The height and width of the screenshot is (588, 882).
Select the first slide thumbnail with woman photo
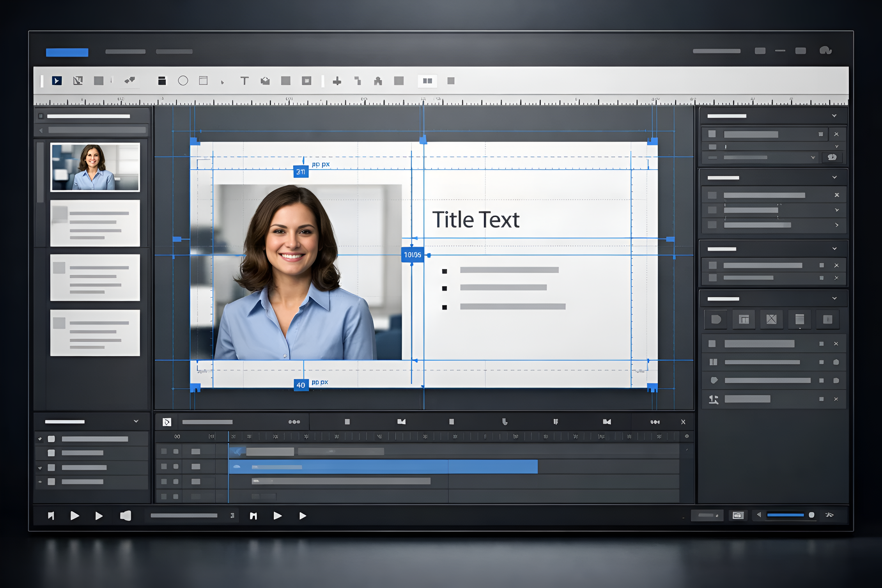95,167
